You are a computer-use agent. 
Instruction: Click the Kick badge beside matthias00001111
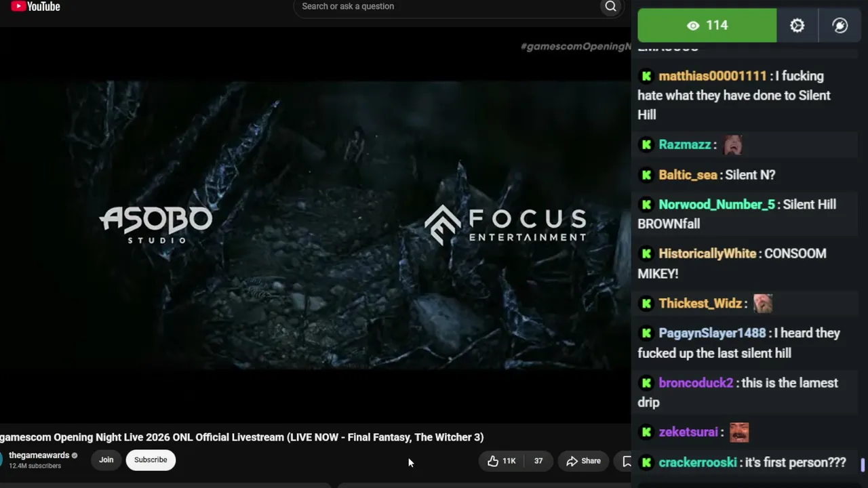[x=646, y=77]
